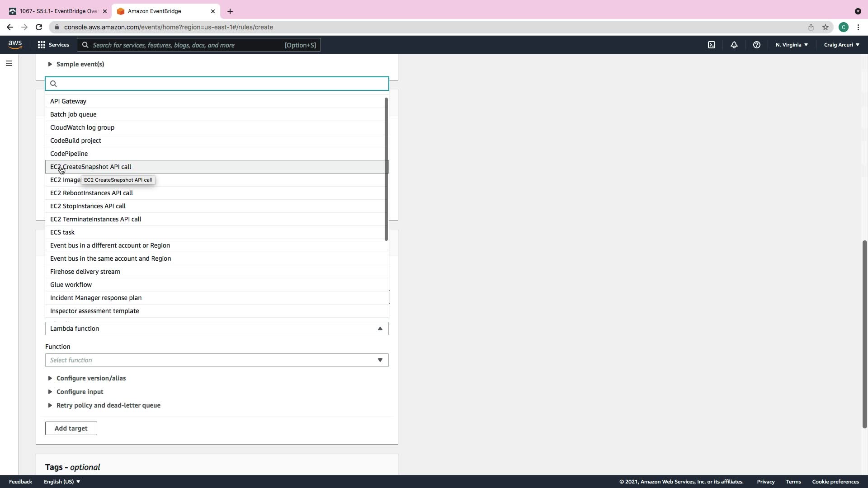Image resolution: width=868 pixels, height=488 pixels.
Task: Open the left hamburger navigation menu
Action: [x=9, y=63]
